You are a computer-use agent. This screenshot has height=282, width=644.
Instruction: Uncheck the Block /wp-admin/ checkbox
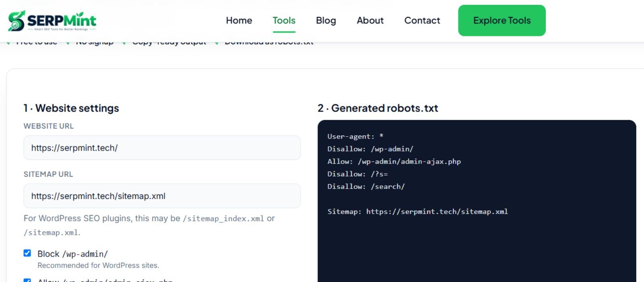[27, 253]
